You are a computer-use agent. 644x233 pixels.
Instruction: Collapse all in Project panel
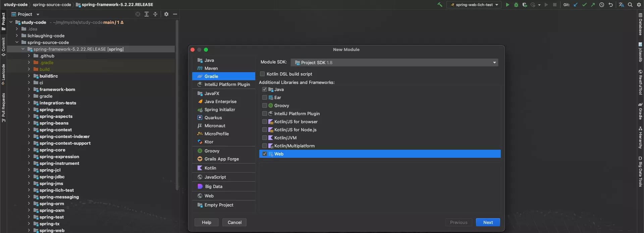155,14
